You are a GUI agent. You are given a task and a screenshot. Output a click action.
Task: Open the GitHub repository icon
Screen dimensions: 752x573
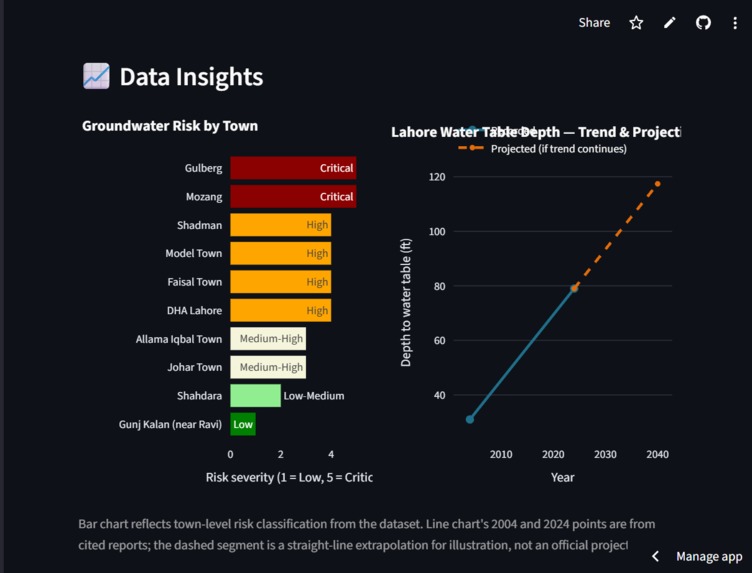tap(703, 23)
